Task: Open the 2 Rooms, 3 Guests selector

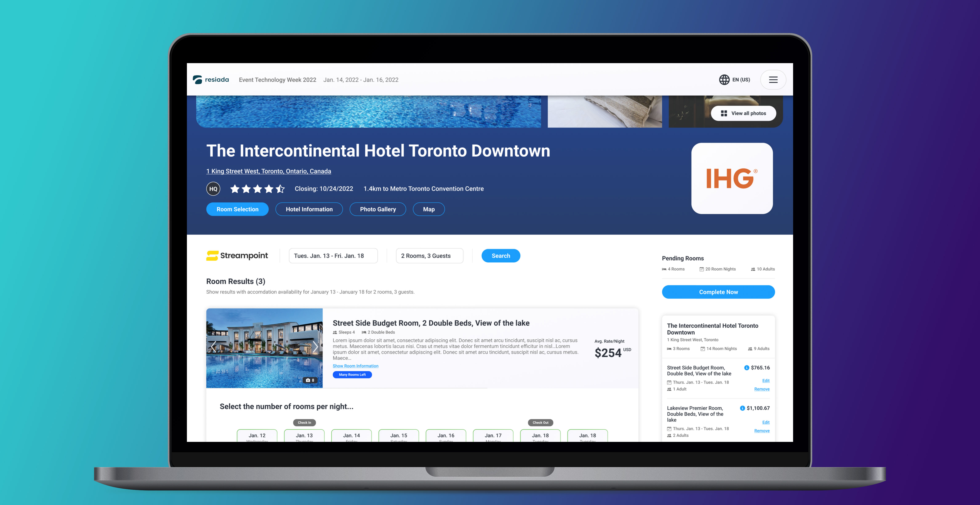Action: [x=429, y=256]
